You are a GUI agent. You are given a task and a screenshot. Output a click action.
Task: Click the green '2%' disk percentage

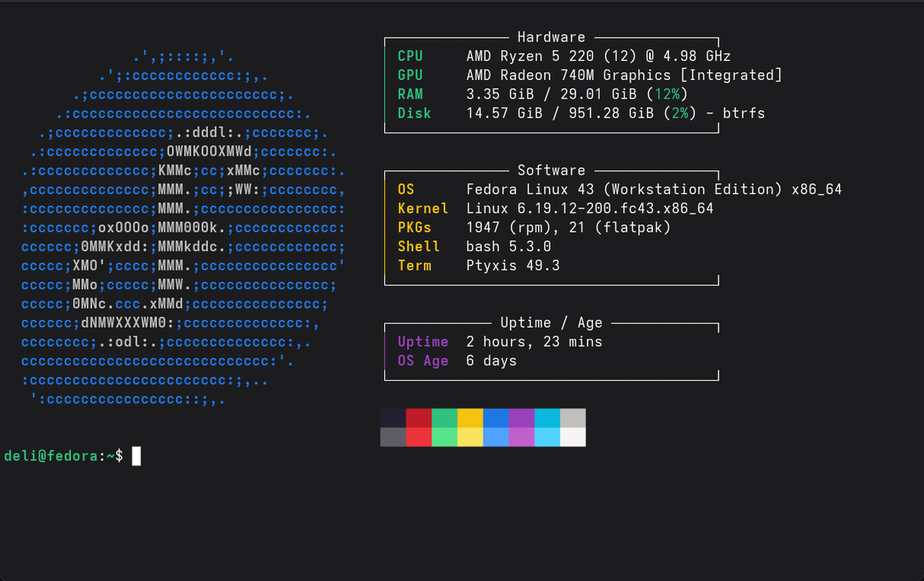pyautogui.click(x=680, y=113)
